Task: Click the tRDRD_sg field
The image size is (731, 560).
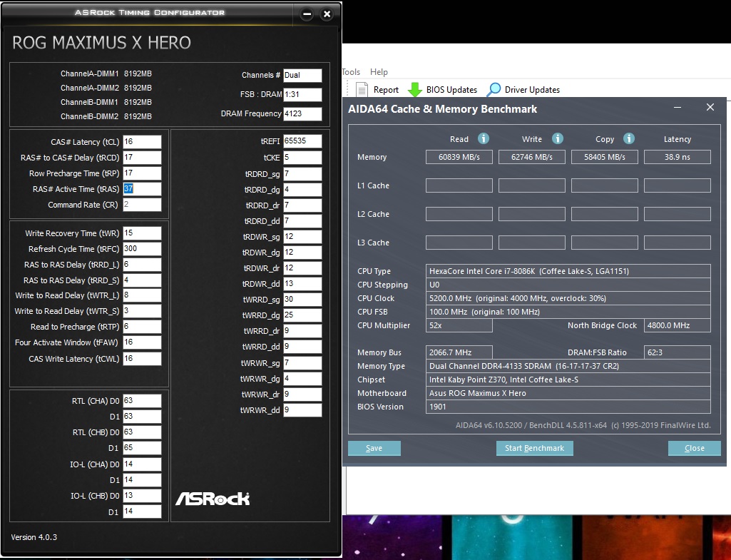Action: point(302,174)
